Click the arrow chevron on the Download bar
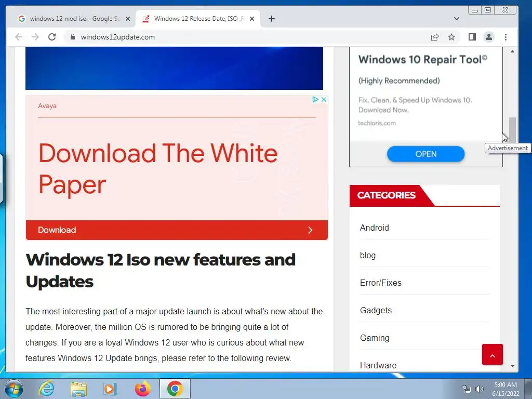 pos(310,230)
